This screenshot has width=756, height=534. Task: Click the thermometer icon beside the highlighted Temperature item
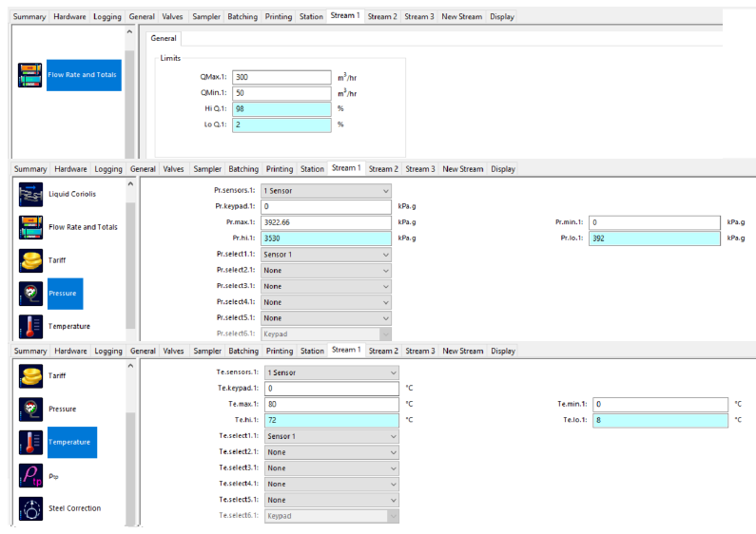(x=30, y=443)
